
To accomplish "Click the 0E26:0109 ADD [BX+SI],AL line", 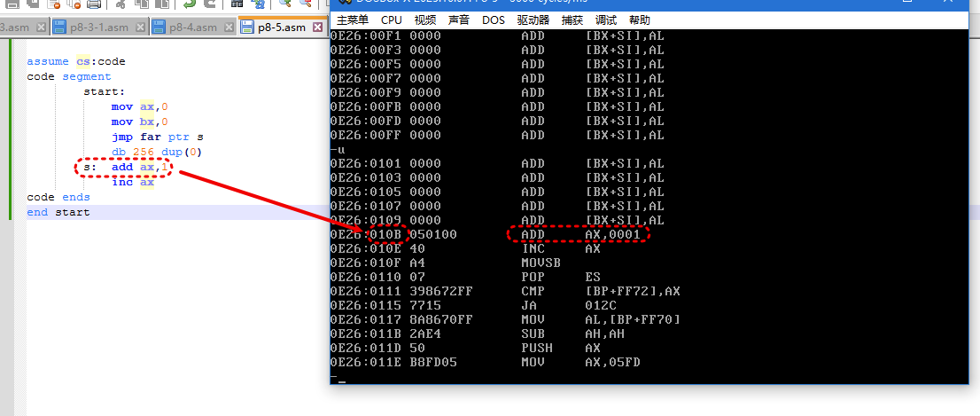I will click(497, 220).
